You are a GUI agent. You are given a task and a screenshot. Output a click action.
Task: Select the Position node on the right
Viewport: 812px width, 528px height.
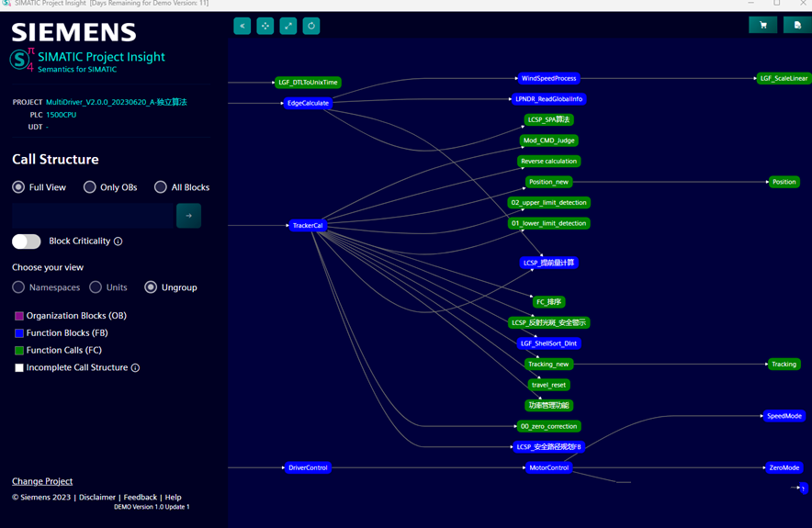(x=784, y=182)
